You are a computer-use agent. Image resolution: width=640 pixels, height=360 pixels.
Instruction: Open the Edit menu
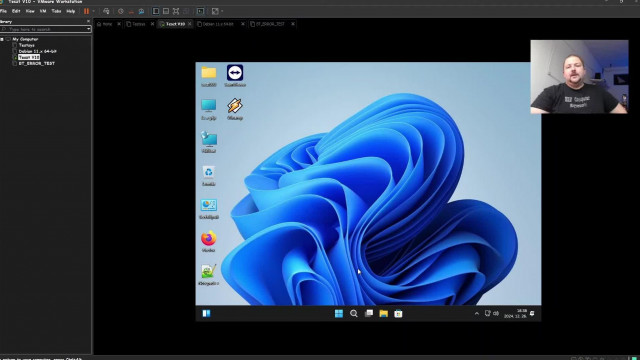point(16,11)
